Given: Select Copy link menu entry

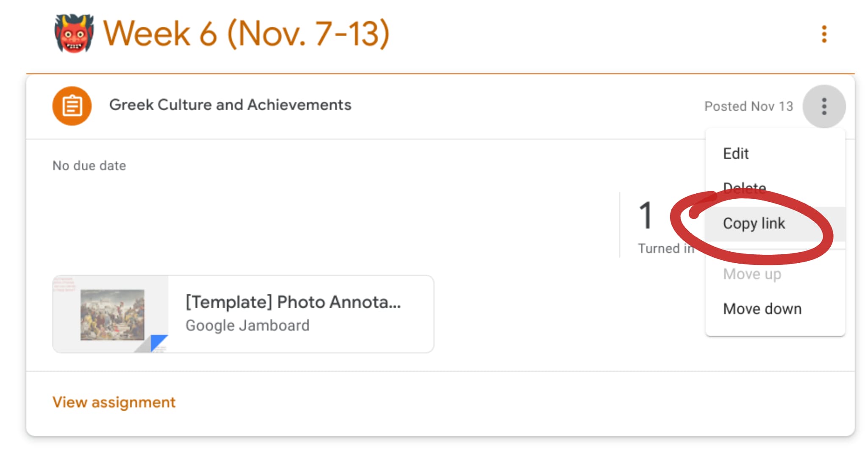Looking at the screenshot, I should [x=754, y=223].
